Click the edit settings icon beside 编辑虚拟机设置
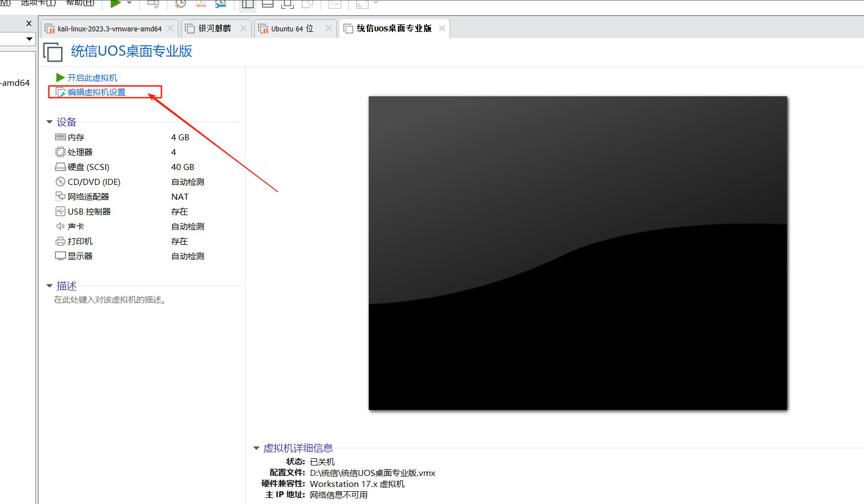Image resolution: width=864 pixels, height=504 pixels. click(x=61, y=92)
